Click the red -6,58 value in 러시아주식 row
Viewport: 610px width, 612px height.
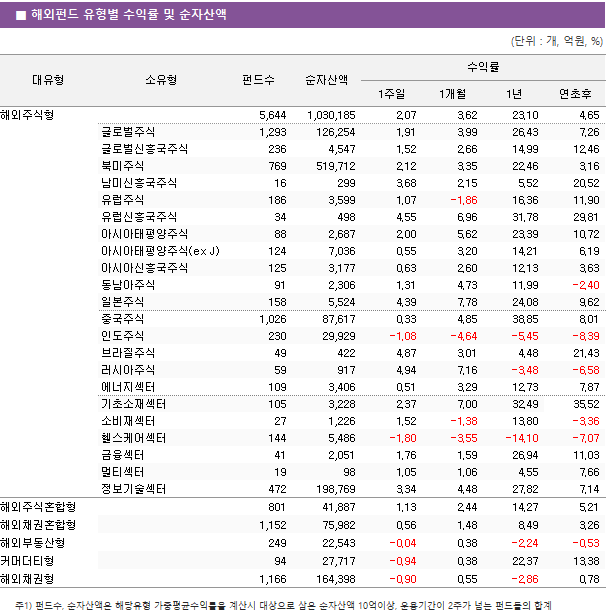pos(586,370)
